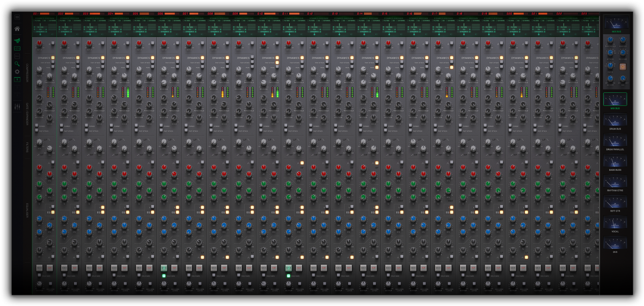644x306 pixels.
Task: Click the red HF gain knob on channel 003
Action: click(89, 167)
